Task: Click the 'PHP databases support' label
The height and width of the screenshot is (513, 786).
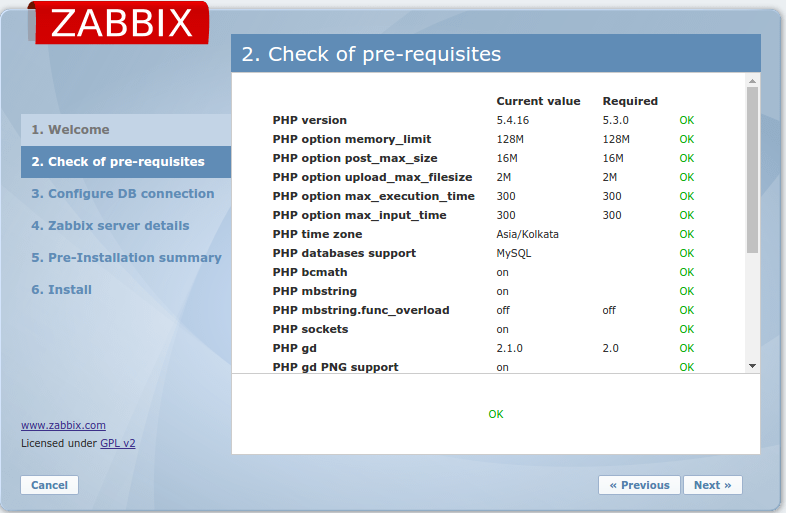Action: point(344,253)
